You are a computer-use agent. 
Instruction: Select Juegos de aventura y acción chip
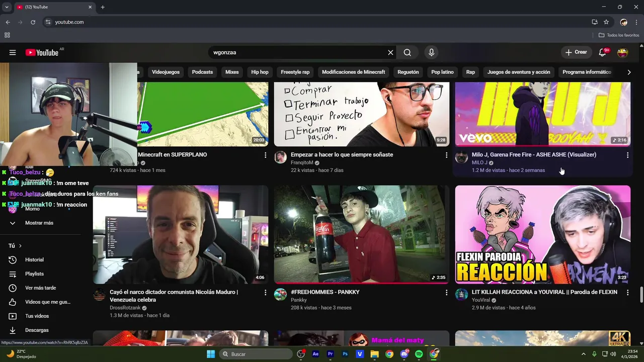click(x=519, y=72)
